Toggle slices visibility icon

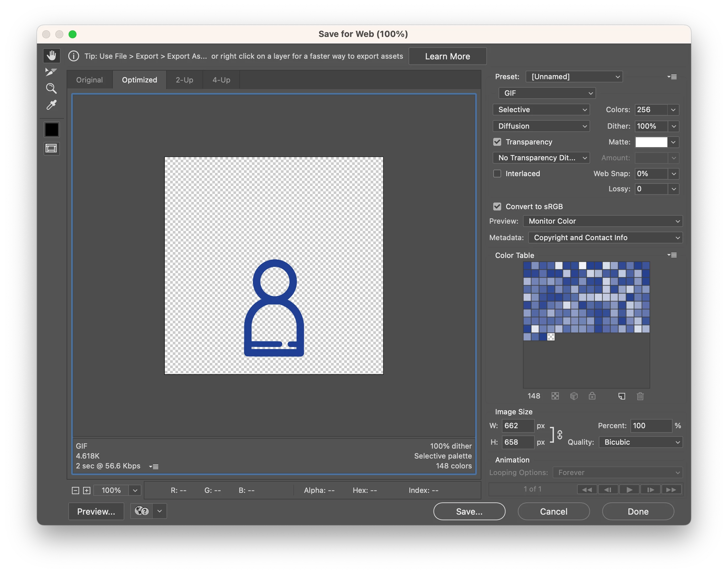point(51,148)
